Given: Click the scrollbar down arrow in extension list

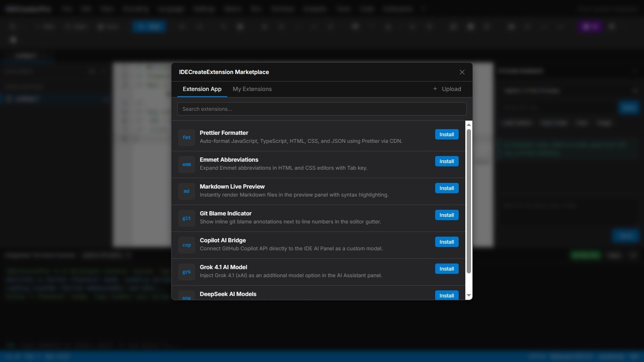Looking at the screenshot, I should click(469, 296).
